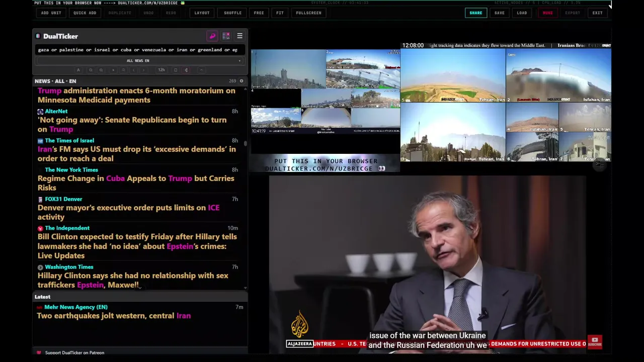Click the ADD UNIT button
Screen dimensions: 644x362
[51, 13]
